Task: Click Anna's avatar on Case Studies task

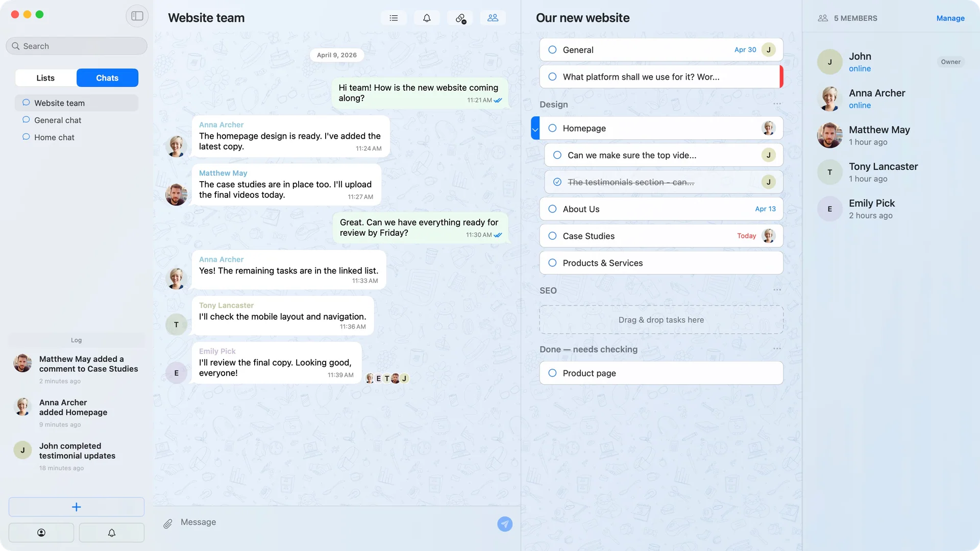Action: 768,236
